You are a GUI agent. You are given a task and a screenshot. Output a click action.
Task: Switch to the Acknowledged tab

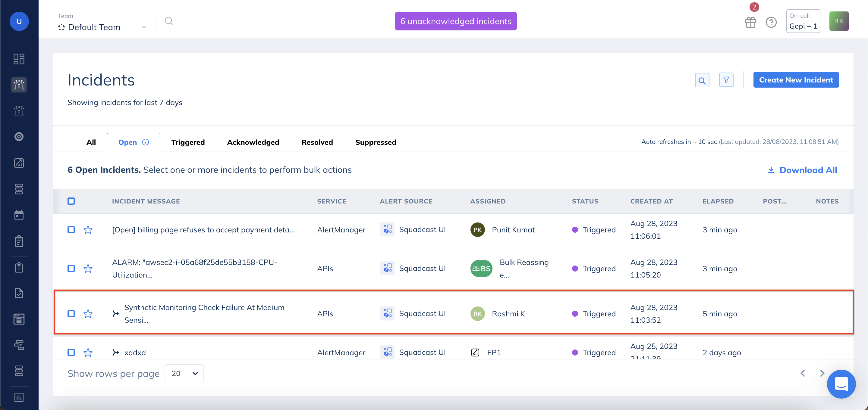coord(253,142)
